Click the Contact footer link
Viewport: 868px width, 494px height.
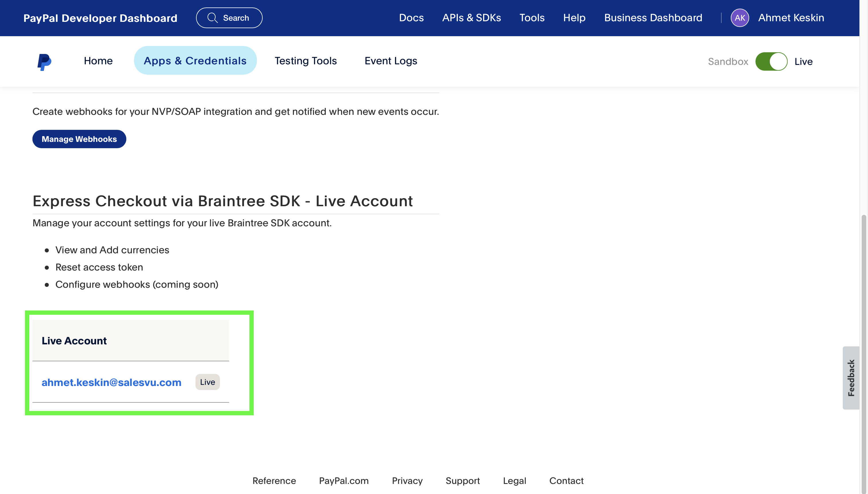point(566,481)
